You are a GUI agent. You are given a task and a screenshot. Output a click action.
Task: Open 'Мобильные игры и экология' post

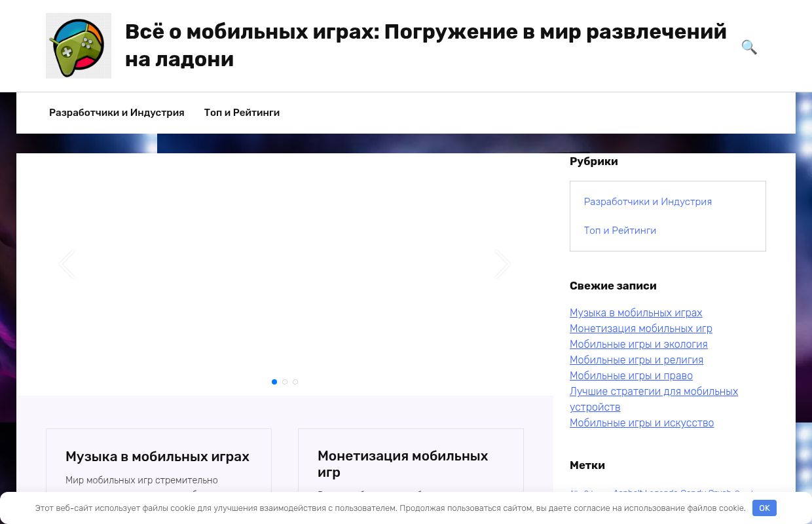point(638,344)
